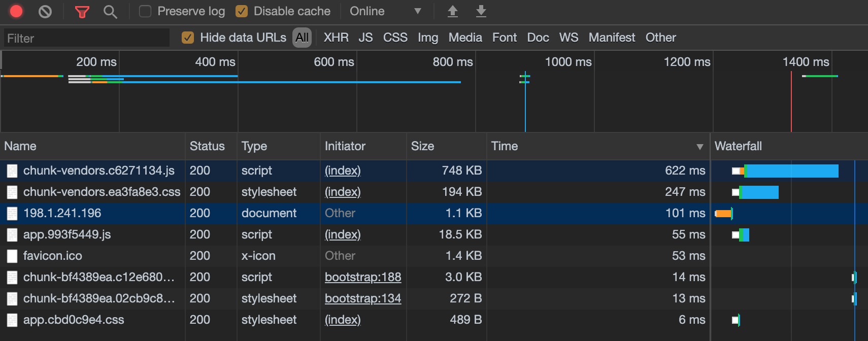This screenshot has height=341, width=868.
Task: Click the export HAR download arrow
Action: [481, 11]
